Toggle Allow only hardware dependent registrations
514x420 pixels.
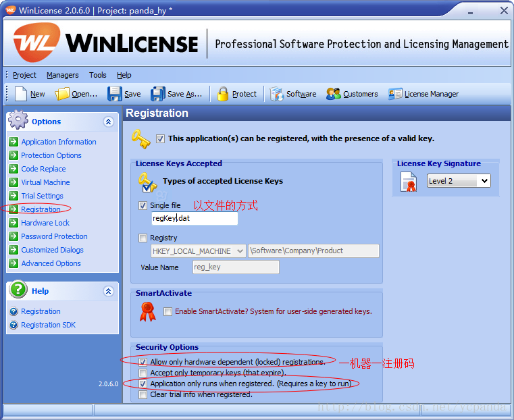[x=143, y=362]
